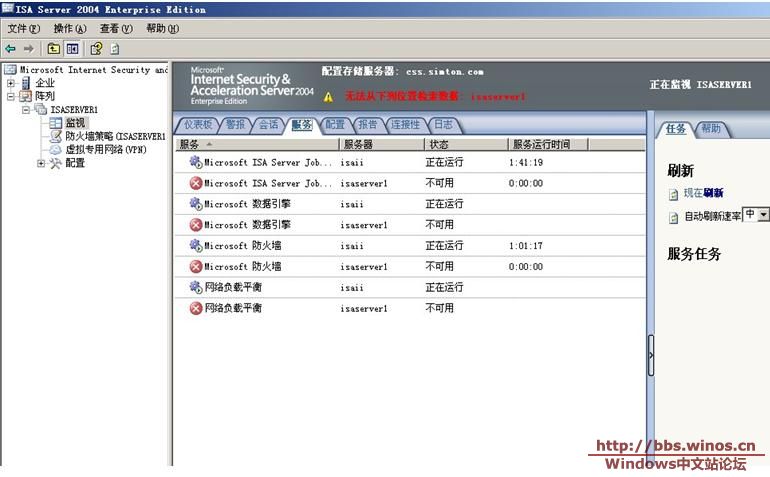This screenshot has width=770, height=477.
Task: Click the unavailable 网络负载平衡 red error icon
Action: pyautogui.click(x=196, y=309)
